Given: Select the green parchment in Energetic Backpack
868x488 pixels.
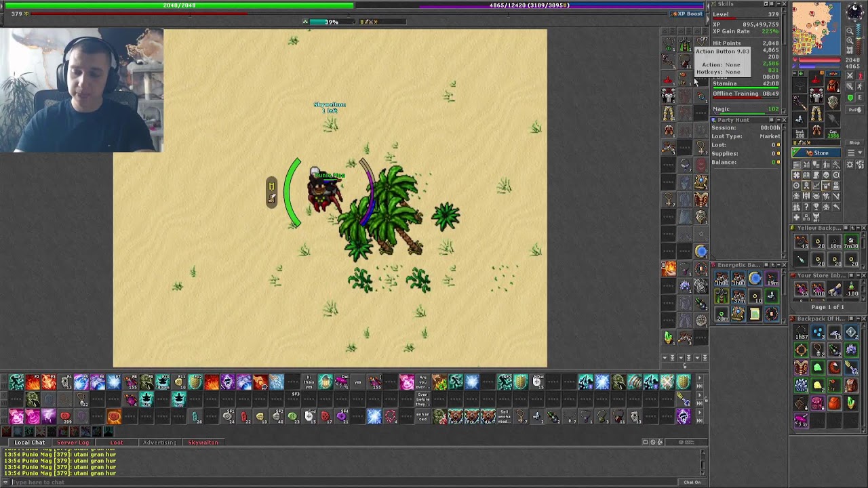Looking at the screenshot, I should [x=755, y=314].
